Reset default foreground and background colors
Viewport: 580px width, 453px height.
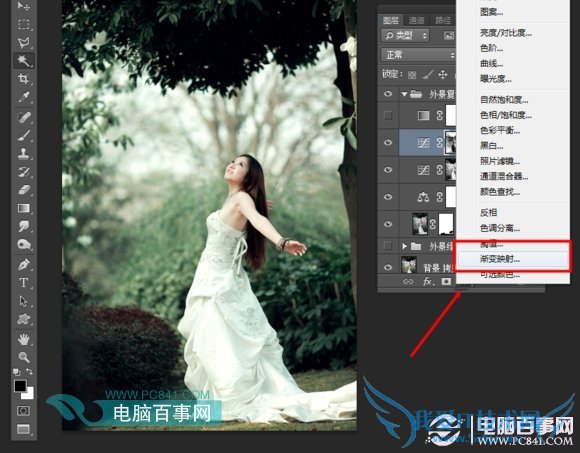pos(16,372)
